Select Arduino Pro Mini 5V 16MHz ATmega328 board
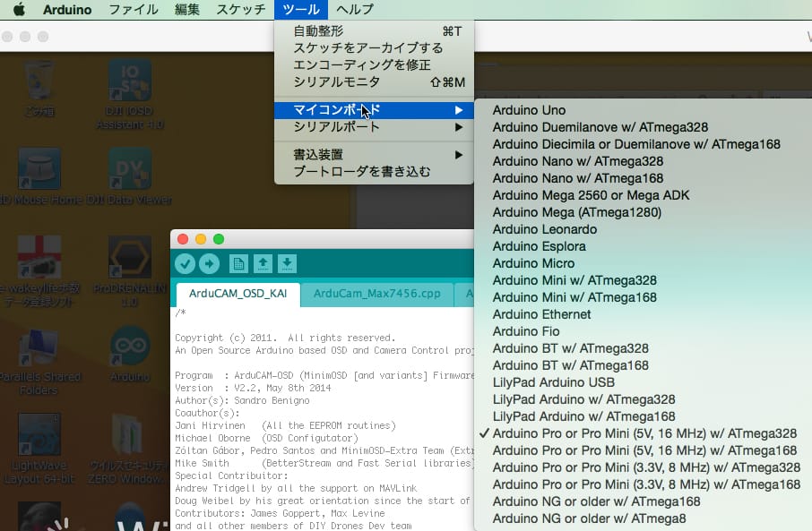812x531 pixels. tap(644, 433)
